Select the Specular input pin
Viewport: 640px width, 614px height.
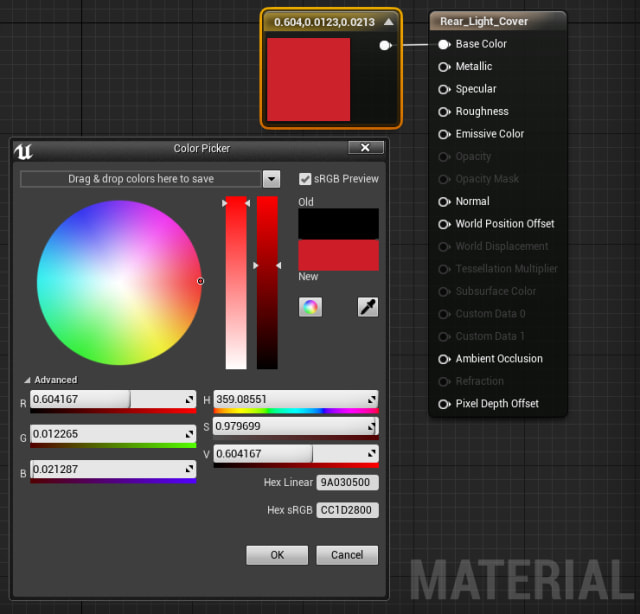(x=444, y=89)
